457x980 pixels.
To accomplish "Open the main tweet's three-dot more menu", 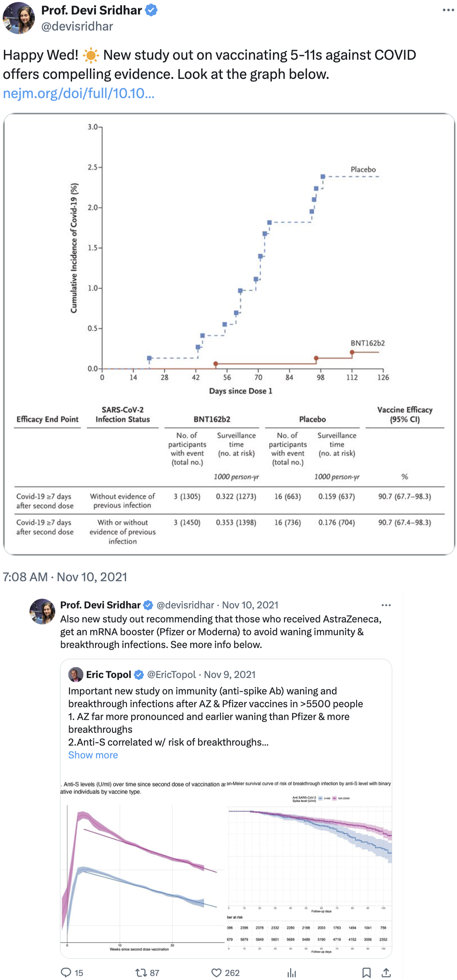I will tap(448, 10).
